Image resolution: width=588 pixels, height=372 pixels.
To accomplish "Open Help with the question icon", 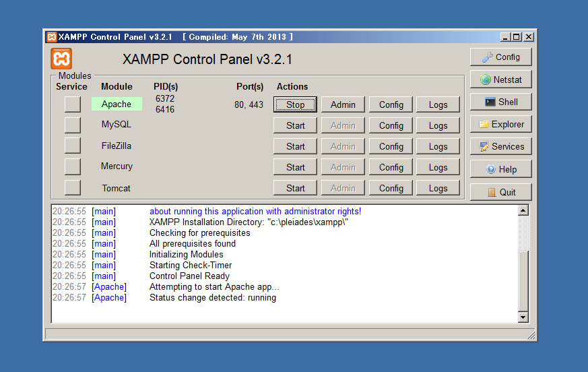I will pos(501,169).
